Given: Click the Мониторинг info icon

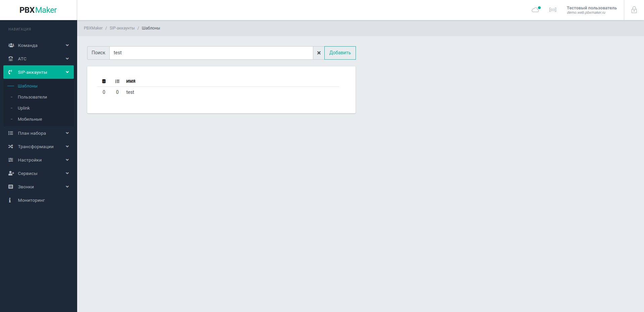Looking at the screenshot, I should pos(10,200).
